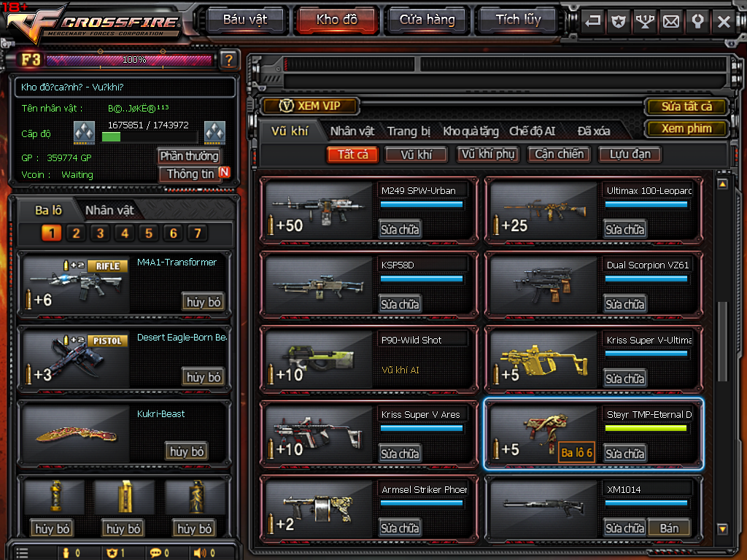Select the Tất cả filter
Viewport: 747px width, 560px height.
352,155
